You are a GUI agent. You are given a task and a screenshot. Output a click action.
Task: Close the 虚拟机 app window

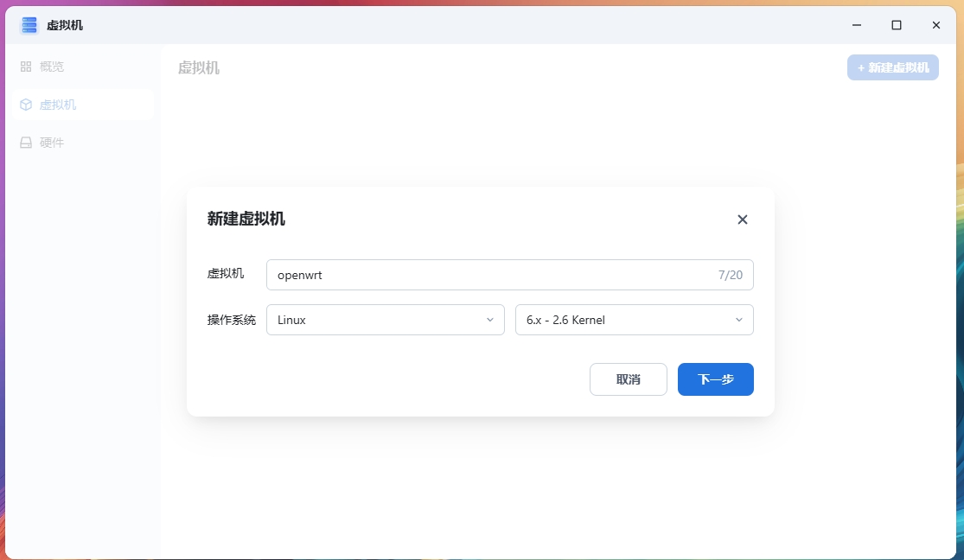935,25
